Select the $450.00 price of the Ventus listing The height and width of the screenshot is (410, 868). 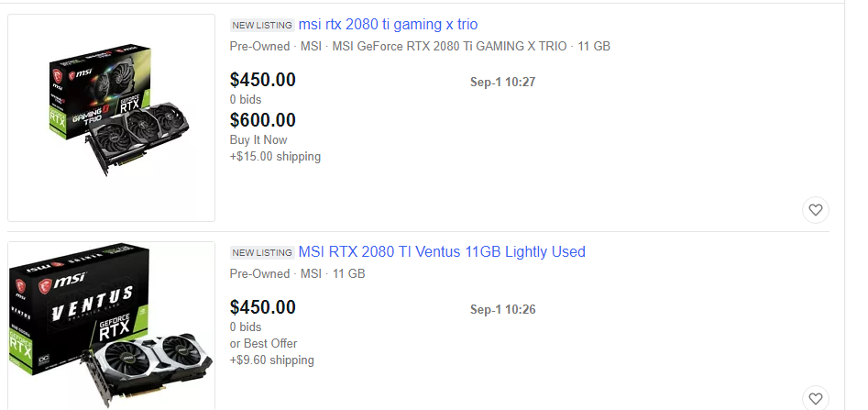pos(263,307)
